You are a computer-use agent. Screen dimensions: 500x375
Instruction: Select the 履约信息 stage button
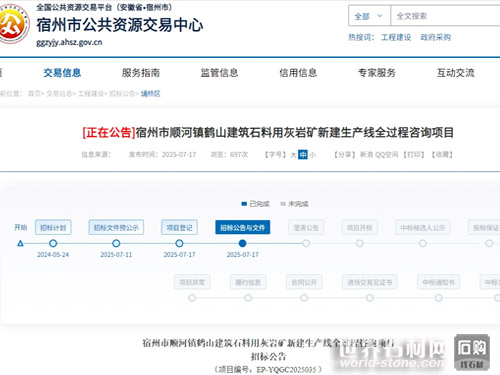248,282
